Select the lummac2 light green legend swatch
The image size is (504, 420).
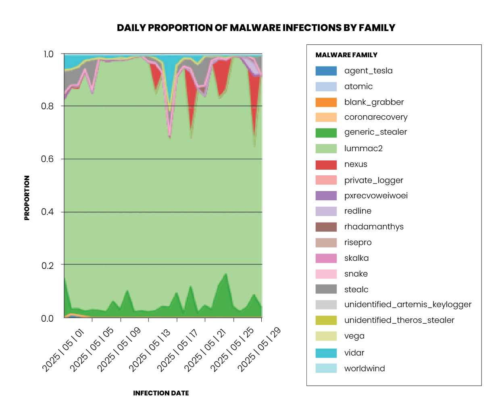(326, 149)
